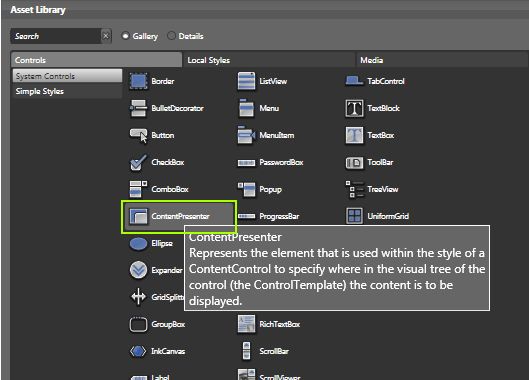
Task: Select System Controls category
Action: (67, 76)
